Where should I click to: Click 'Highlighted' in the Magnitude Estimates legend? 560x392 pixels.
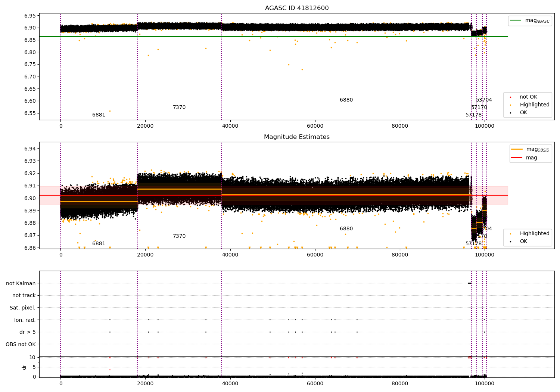pyautogui.click(x=535, y=234)
